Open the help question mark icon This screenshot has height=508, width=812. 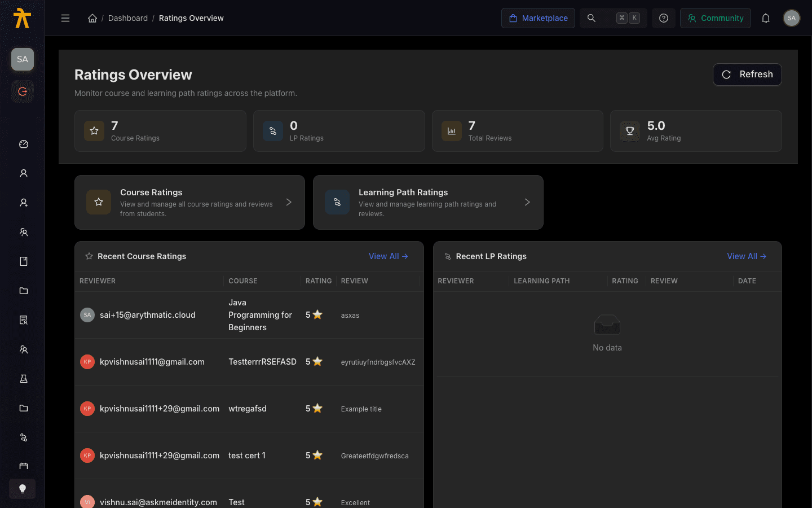664,18
